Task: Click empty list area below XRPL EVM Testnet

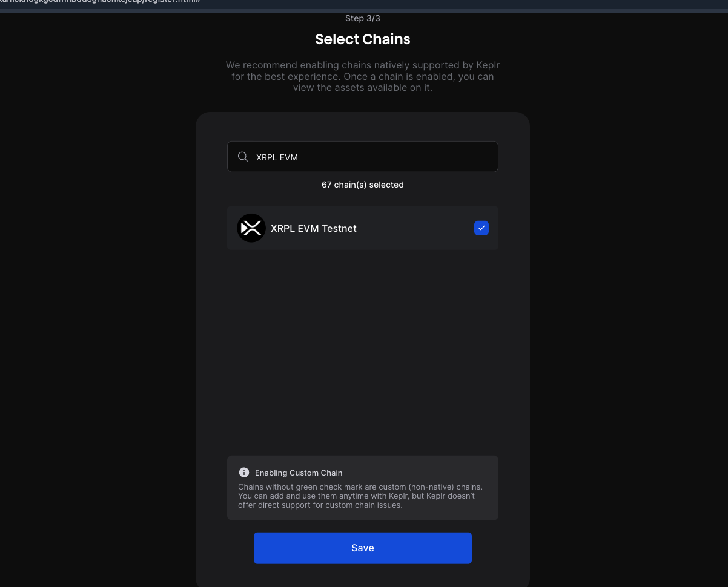Action: 363,351
